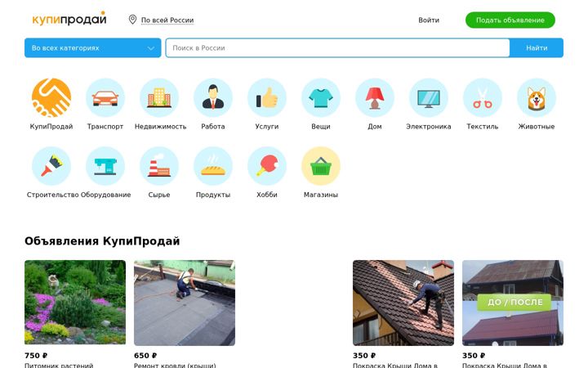Click the Оборудование category label
This screenshot has height=368, width=588.
point(105,195)
